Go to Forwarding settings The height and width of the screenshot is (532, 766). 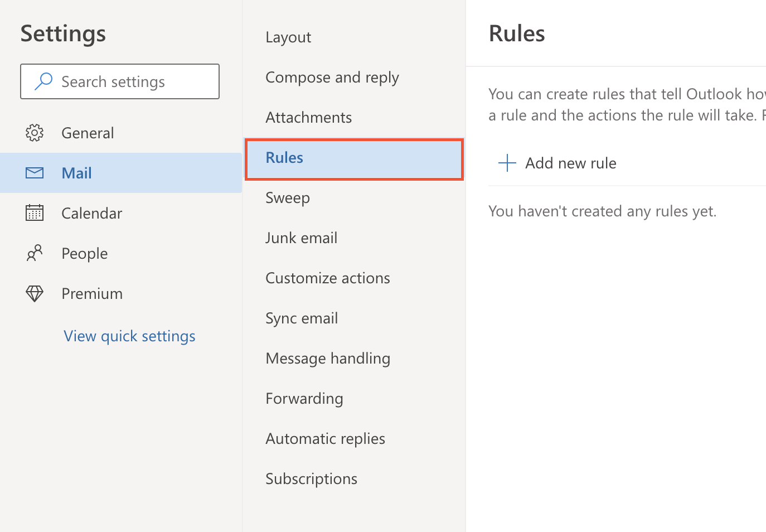tap(304, 398)
